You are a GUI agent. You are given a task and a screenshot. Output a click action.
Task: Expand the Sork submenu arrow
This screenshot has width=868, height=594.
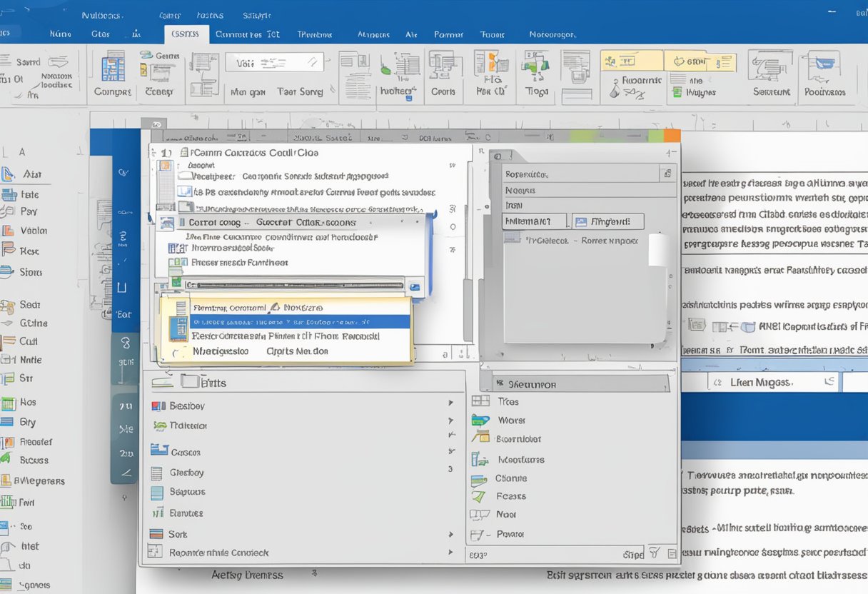click(x=450, y=534)
